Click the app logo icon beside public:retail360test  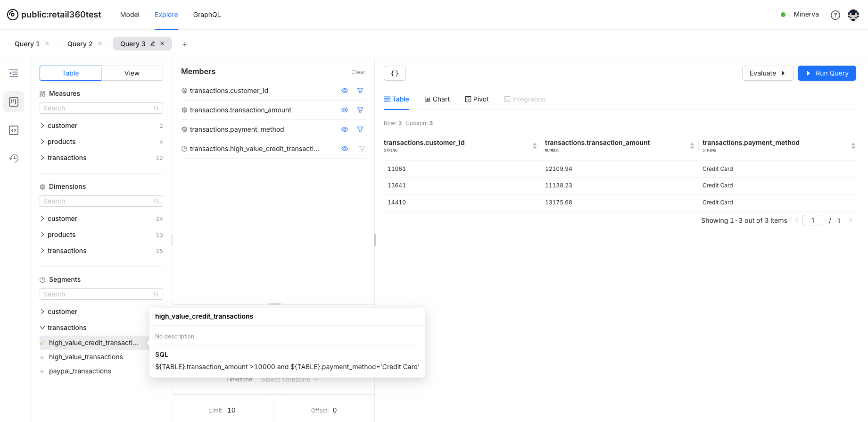[13, 15]
